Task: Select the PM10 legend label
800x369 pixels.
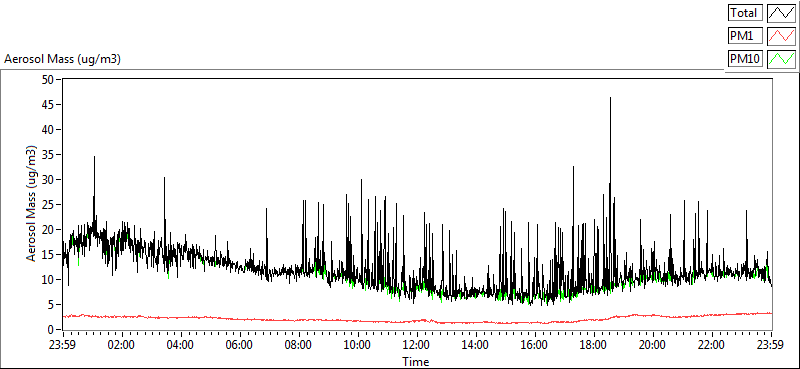Action: (745, 59)
